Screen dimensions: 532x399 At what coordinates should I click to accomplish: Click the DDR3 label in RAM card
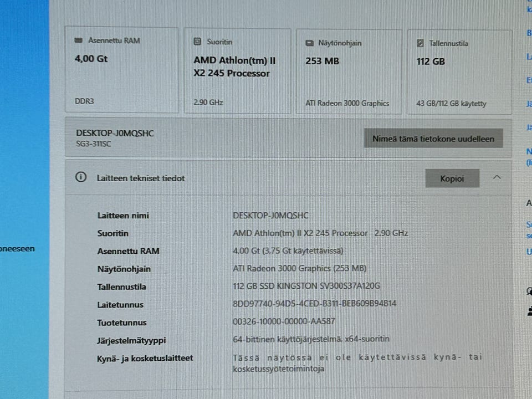(84, 101)
